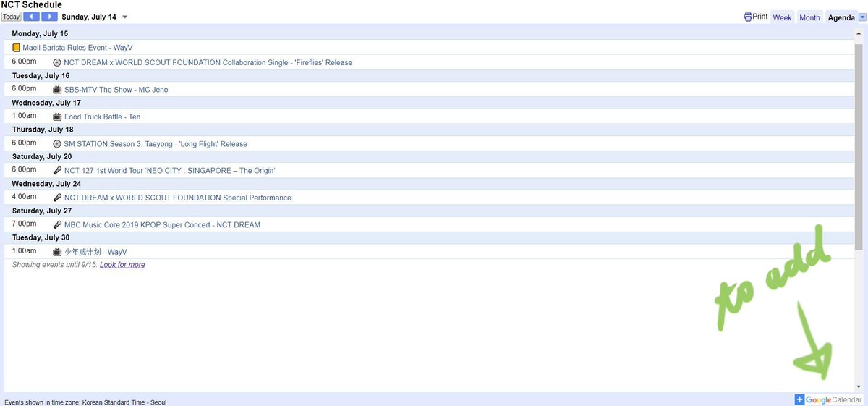The image size is (868, 406).
Task: Switch to the Week tab
Action: (x=782, y=17)
